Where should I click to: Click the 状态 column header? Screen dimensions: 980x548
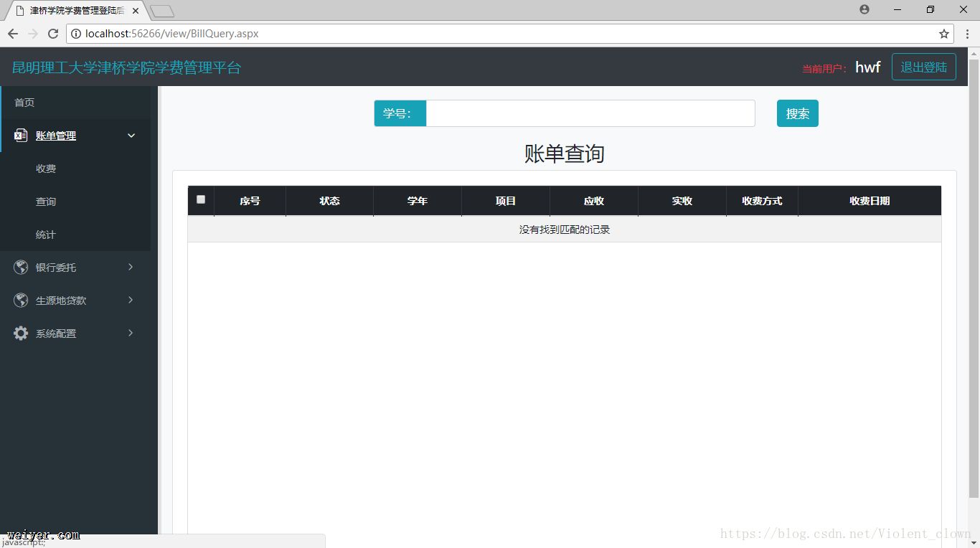pyautogui.click(x=329, y=201)
